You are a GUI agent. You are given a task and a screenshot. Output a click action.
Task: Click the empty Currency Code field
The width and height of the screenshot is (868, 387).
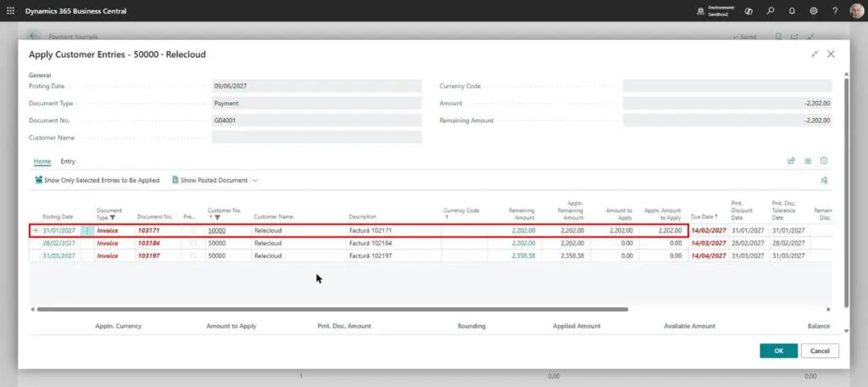coord(727,86)
